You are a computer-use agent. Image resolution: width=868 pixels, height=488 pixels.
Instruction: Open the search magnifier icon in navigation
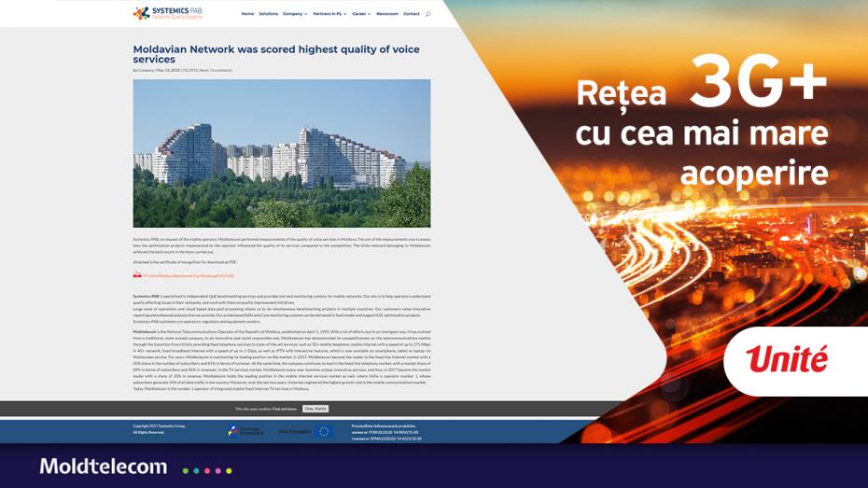427,14
